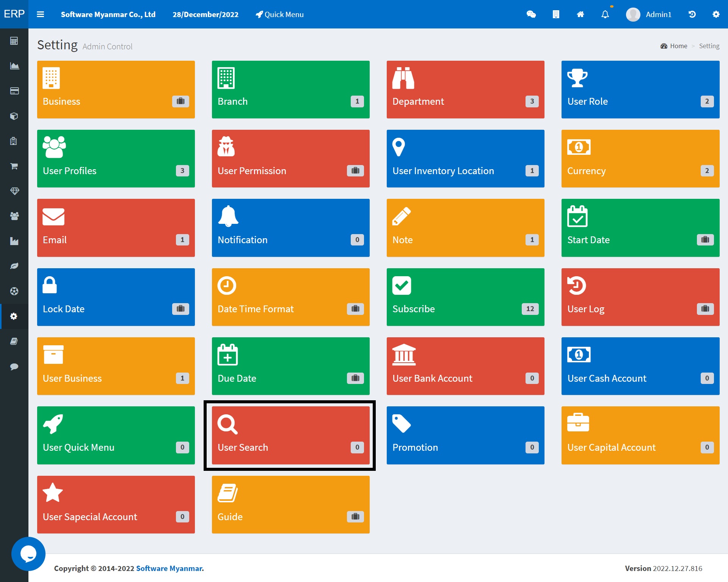The height and width of the screenshot is (582, 728).
Task: Open the Guide tile
Action: pos(291,505)
